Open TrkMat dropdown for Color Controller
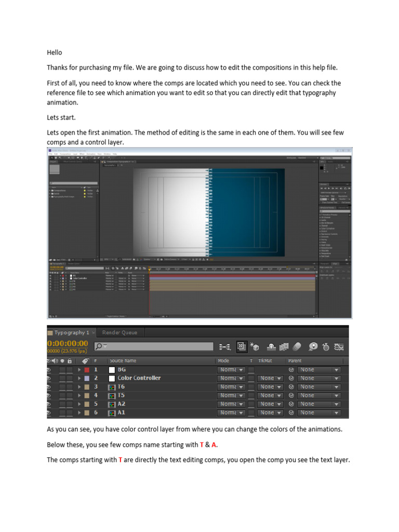The width and height of the screenshot is (399, 532). pos(270,378)
